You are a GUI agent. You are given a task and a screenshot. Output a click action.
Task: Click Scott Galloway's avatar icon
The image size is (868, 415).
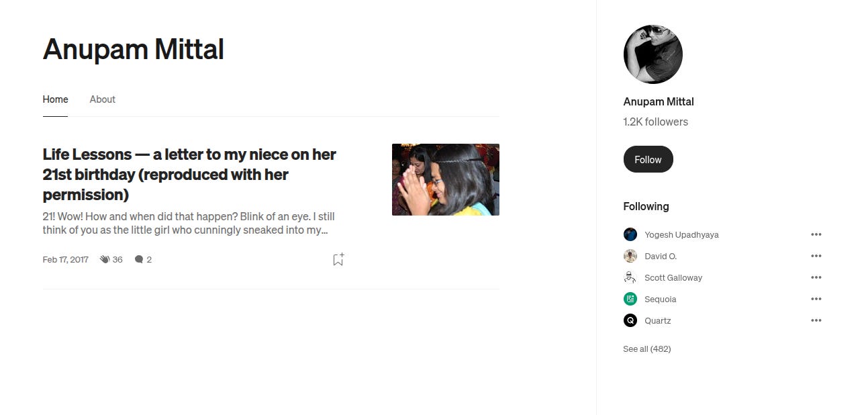[630, 277]
